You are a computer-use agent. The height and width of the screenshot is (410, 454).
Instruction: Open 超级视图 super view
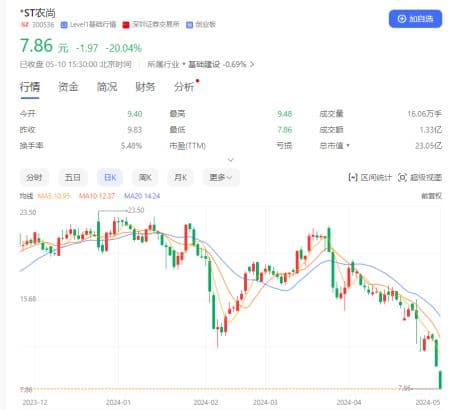coord(420,177)
